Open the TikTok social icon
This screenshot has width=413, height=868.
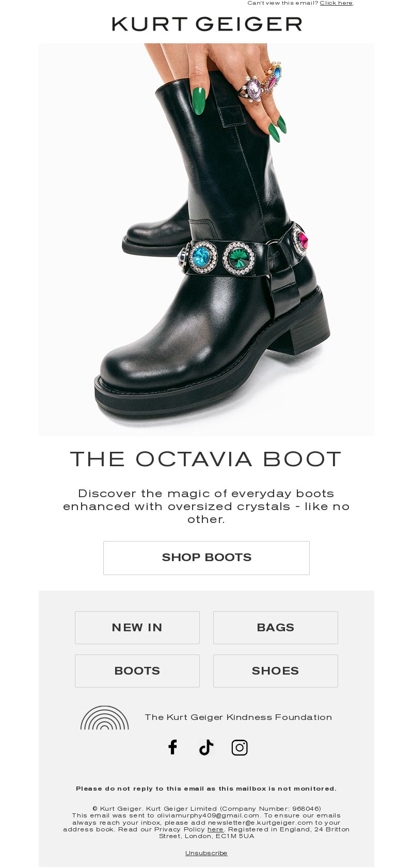click(206, 747)
